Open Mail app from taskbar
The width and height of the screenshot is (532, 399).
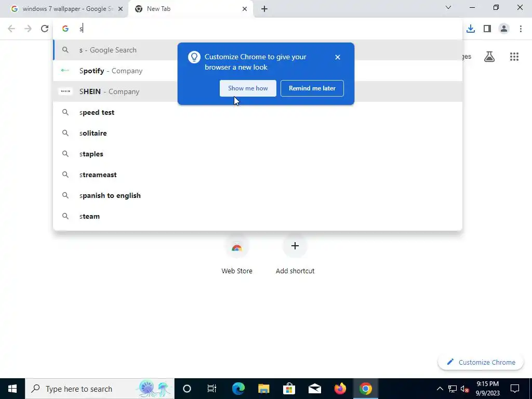pos(314,389)
